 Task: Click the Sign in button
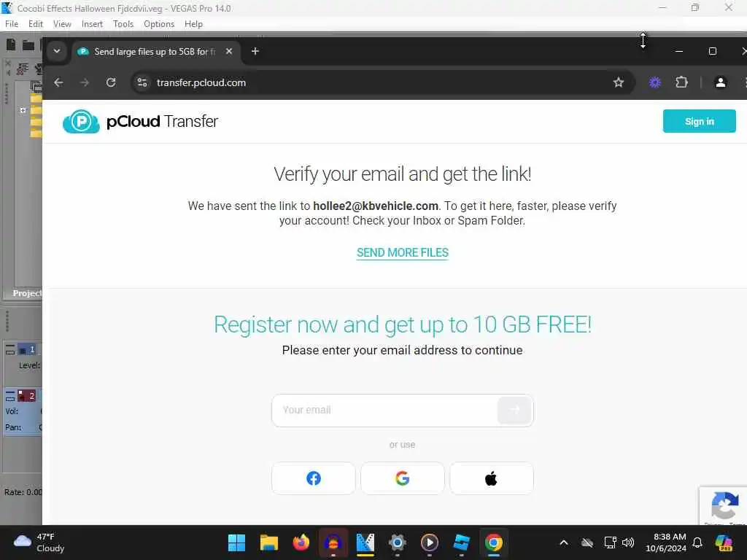pyautogui.click(x=700, y=122)
